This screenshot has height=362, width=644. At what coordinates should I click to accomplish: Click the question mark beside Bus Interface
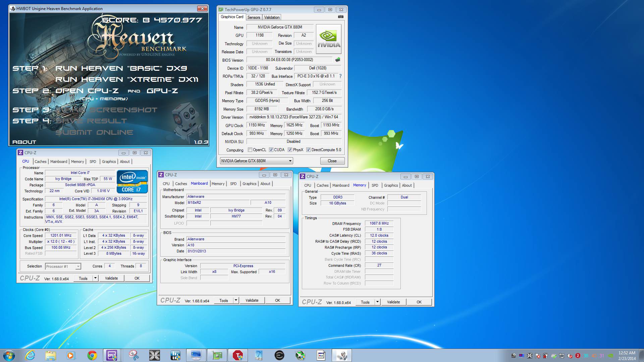340,76
